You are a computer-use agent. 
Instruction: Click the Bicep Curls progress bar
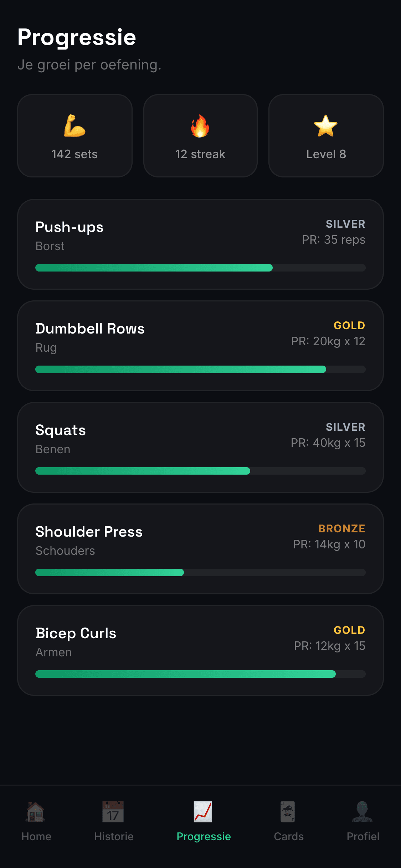click(200, 674)
